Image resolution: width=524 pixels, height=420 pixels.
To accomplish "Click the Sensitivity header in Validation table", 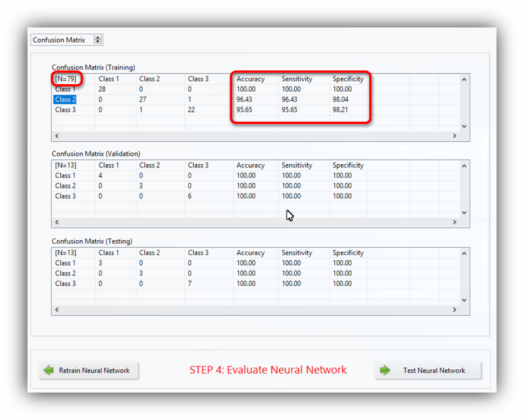I will [296, 165].
